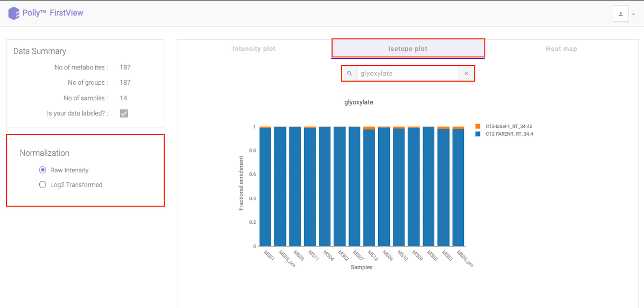The image size is (644, 308).
Task: Toggle the 'Is your data labeled' checkbox
Action: (x=124, y=113)
